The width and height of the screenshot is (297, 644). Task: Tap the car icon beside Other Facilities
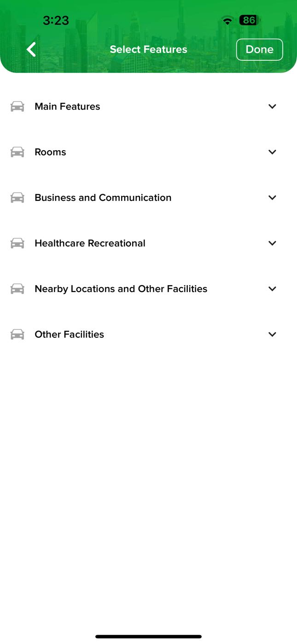pyautogui.click(x=17, y=334)
